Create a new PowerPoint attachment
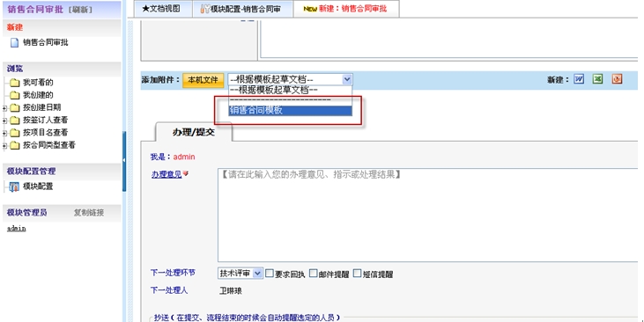Screen dimensions: 644x322 617,79
